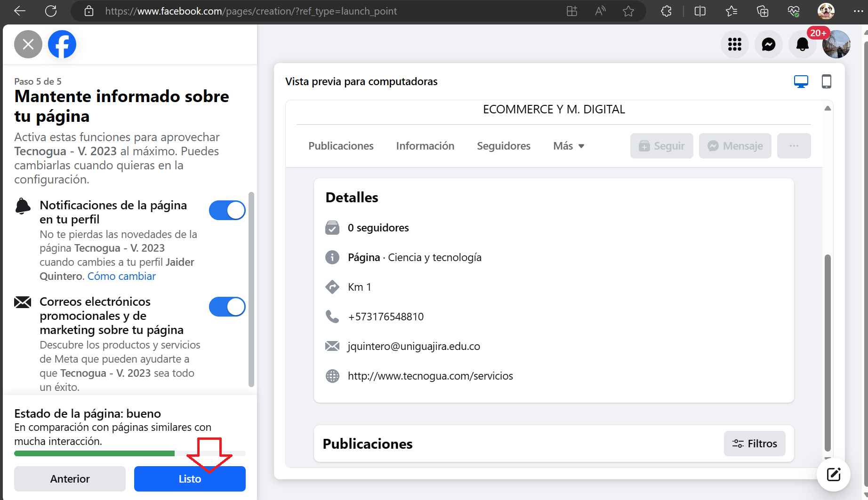Switch to mobile preview icon
This screenshot has width=868, height=500.
(826, 81)
